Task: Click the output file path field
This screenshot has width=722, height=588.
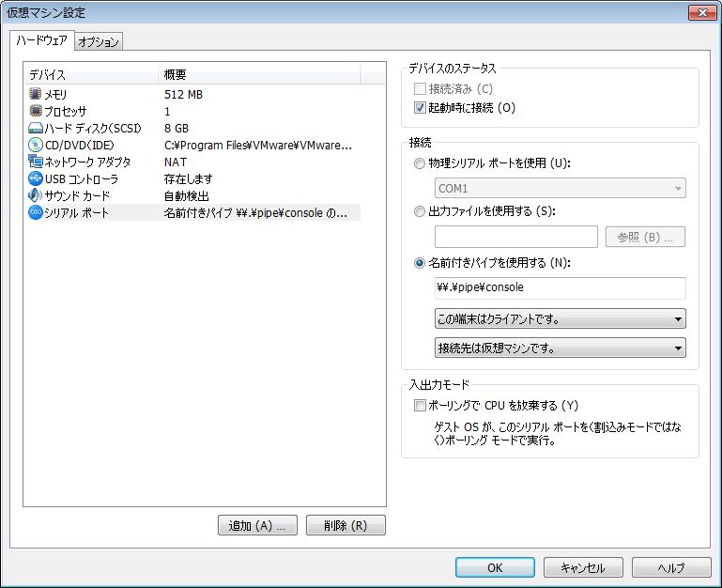Action: [516, 237]
